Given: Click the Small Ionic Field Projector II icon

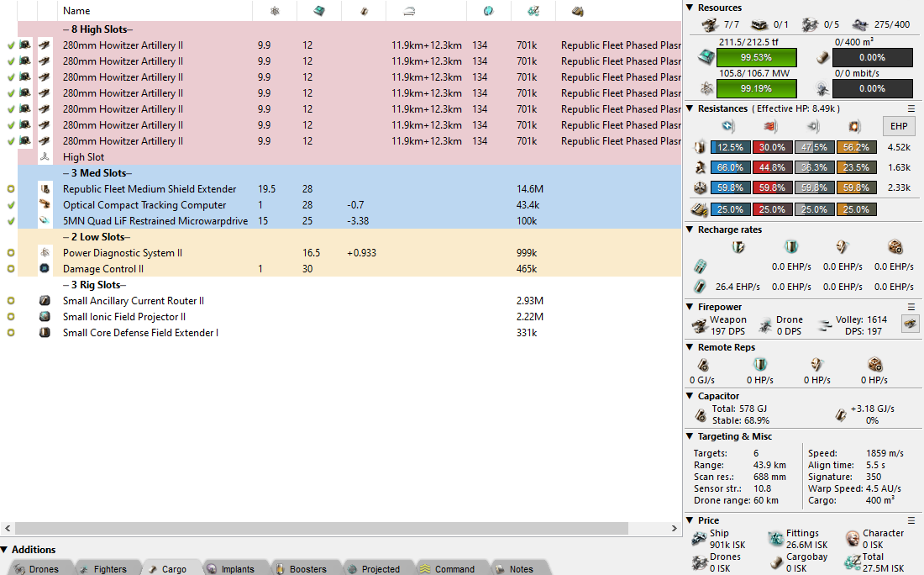Looking at the screenshot, I should [x=45, y=317].
